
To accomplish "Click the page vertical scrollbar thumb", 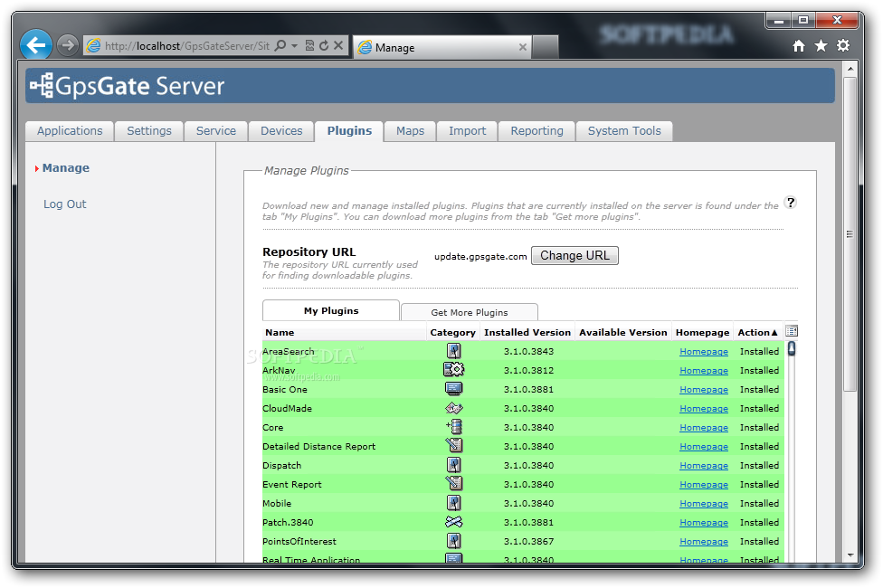I will click(x=850, y=234).
